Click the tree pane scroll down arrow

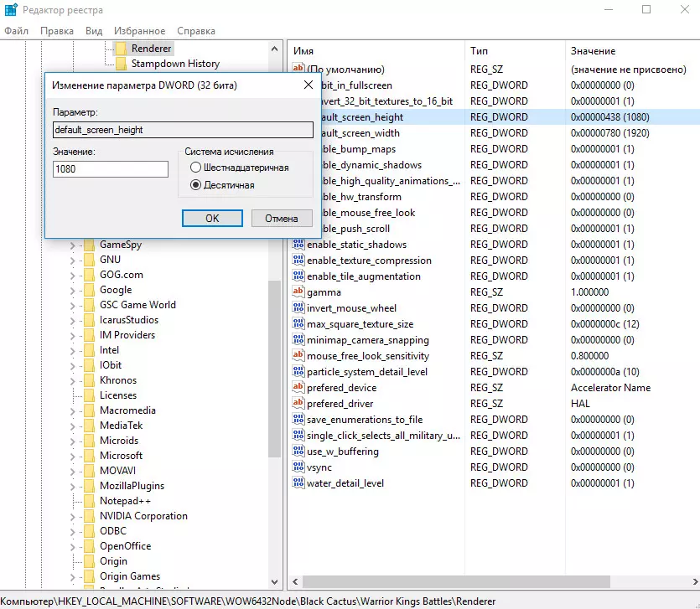(274, 582)
